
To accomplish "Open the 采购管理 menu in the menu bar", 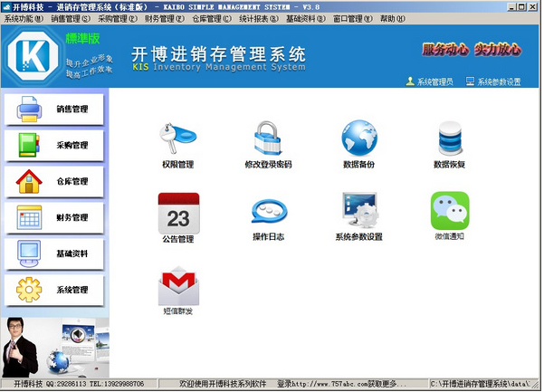I will pyautogui.click(x=118, y=19).
